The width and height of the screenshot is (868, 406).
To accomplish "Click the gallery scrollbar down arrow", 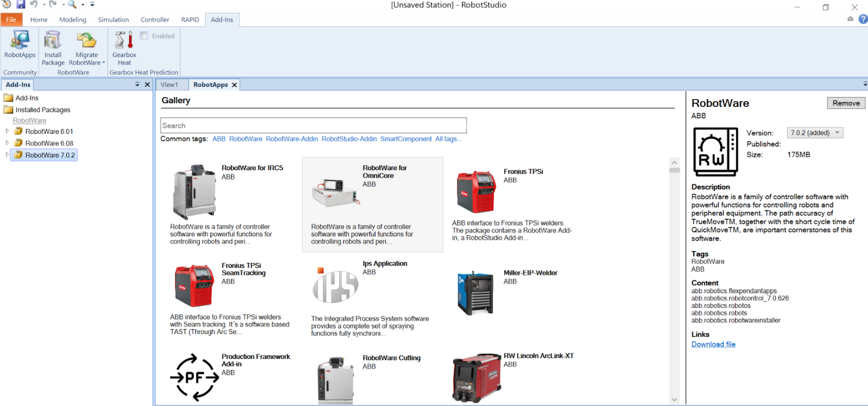I will click(x=674, y=399).
